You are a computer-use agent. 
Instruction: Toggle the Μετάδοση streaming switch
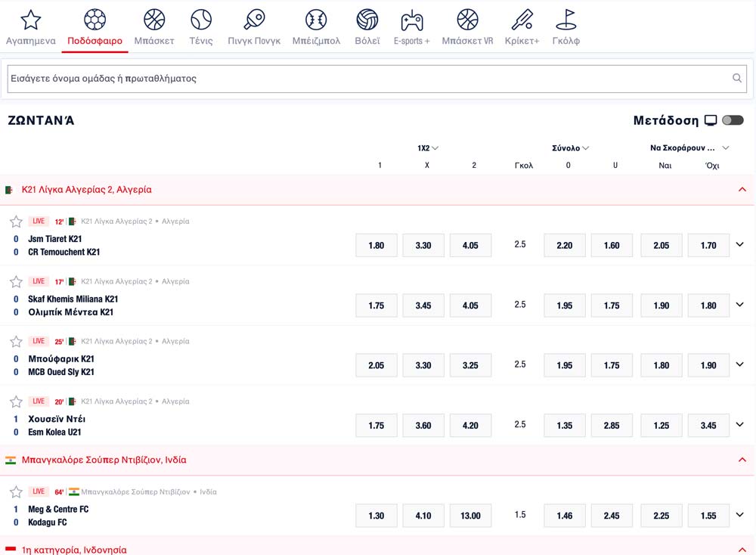click(733, 120)
